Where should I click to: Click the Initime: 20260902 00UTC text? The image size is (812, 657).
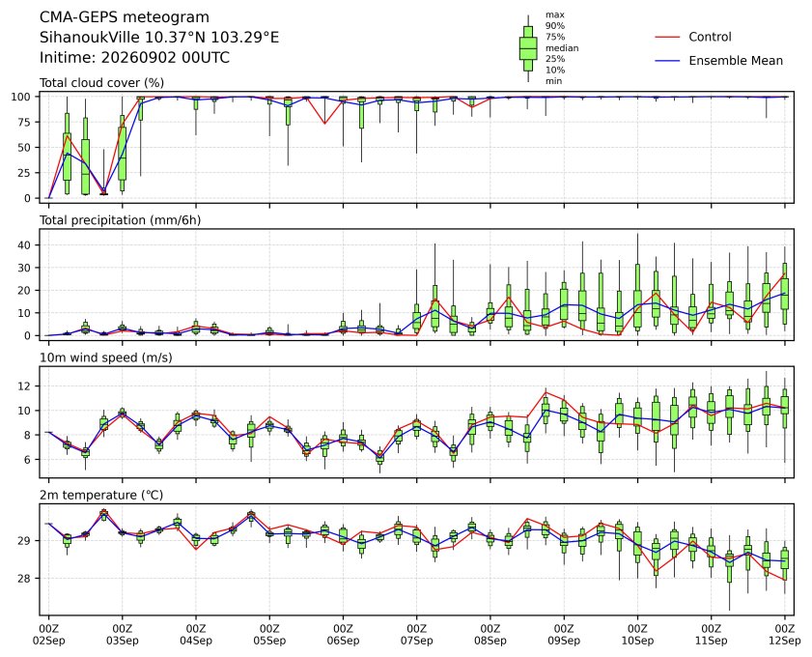134,57
